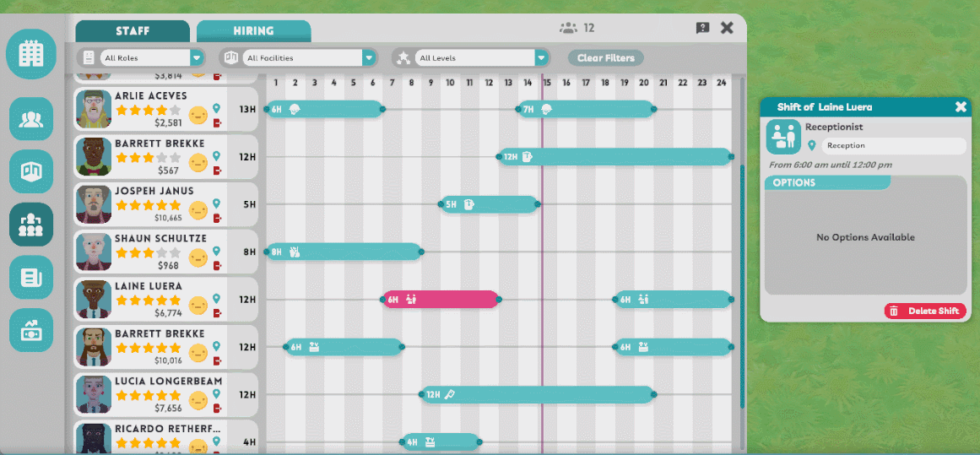This screenshot has height=455, width=980.
Task: Open the finances money sidebar icon
Action: [x=31, y=330]
